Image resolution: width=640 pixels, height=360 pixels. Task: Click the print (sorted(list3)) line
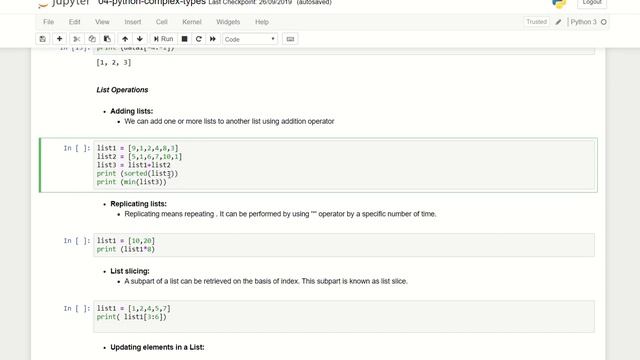tap(137, 173)
